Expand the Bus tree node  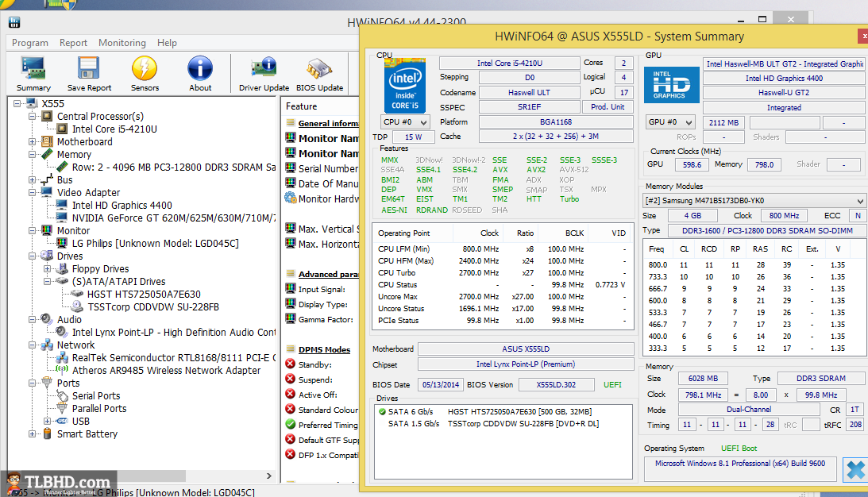coord(32,180)
